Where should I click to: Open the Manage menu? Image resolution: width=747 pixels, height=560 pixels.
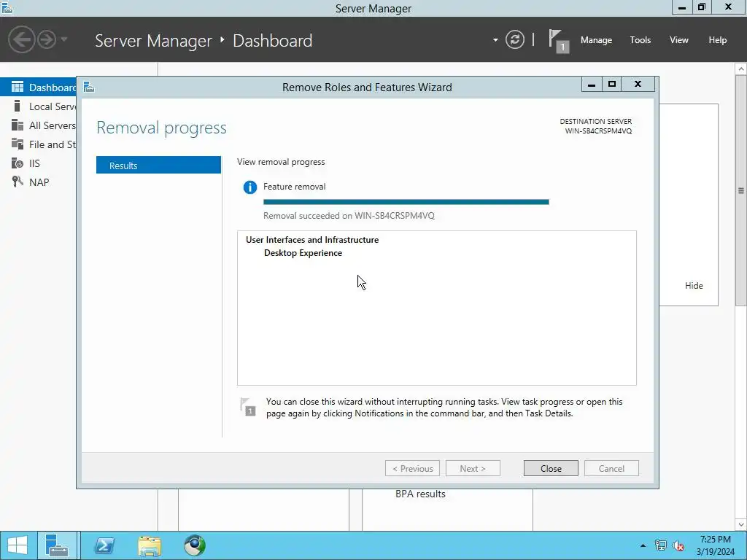click(x=596, y=40)
